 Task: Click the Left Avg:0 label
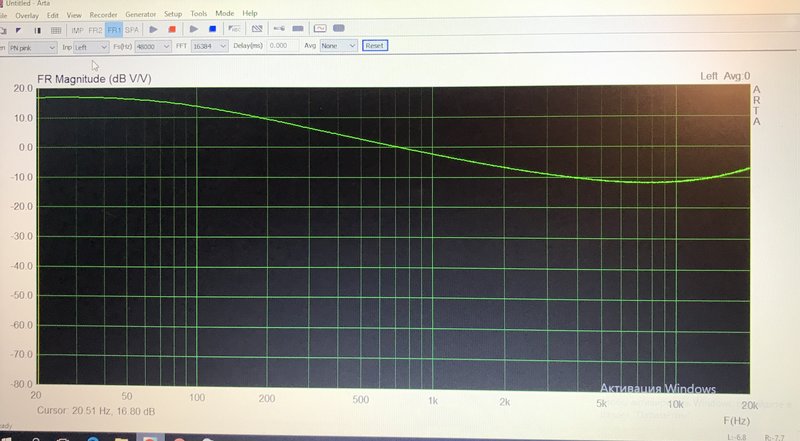tap(725, 76)
